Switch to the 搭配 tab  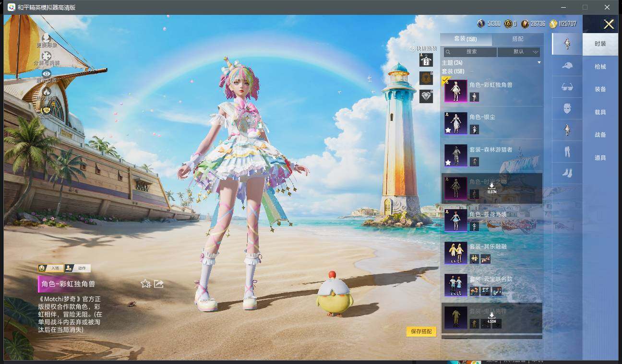[518, 39]
